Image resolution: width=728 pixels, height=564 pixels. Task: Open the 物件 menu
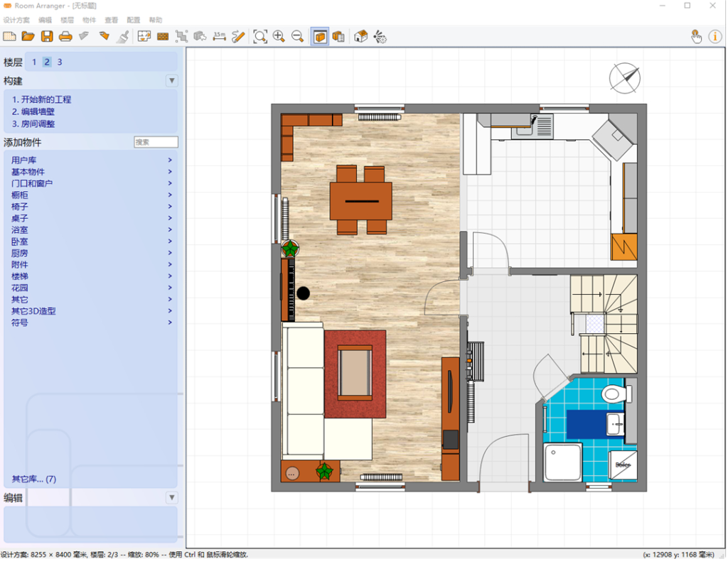click(89, 20)
